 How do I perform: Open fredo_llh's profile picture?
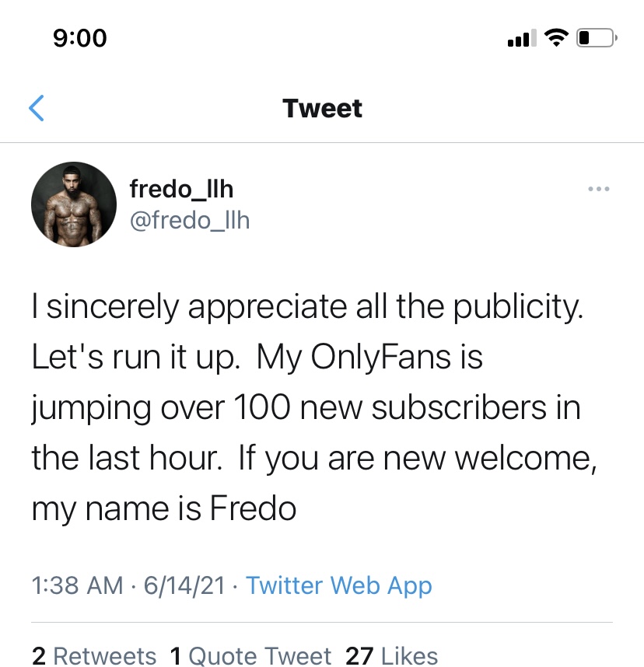(73, 204)
